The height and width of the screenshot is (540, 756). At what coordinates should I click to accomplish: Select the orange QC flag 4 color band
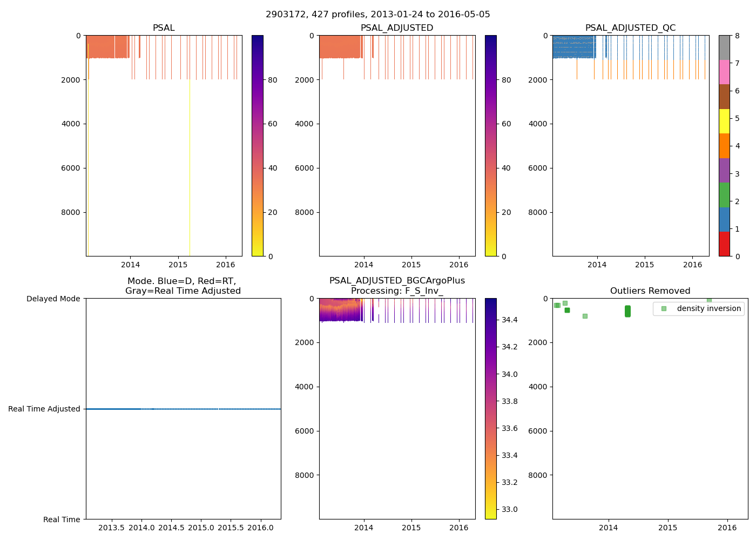tap(724, 146)
